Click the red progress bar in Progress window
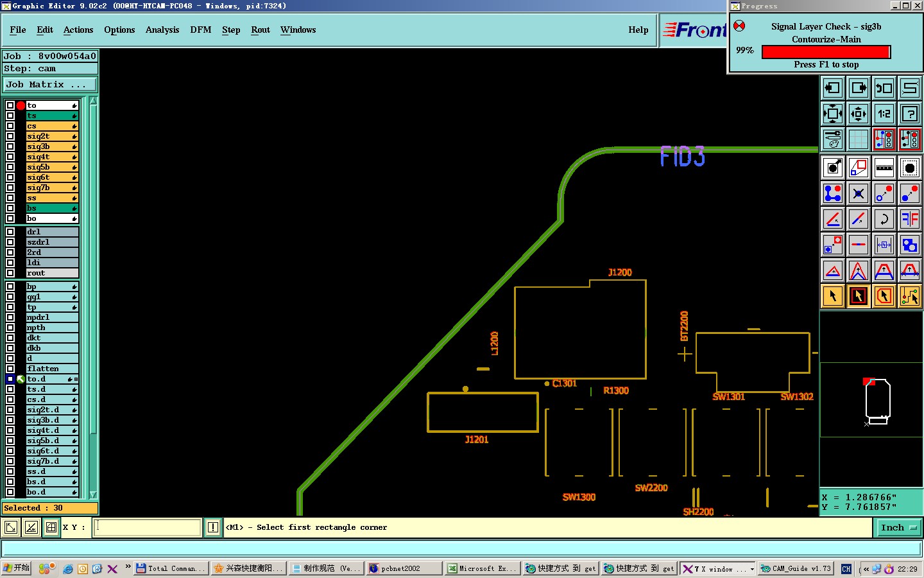Viewport: 924px width, 578px height. (x=826, y=51)
